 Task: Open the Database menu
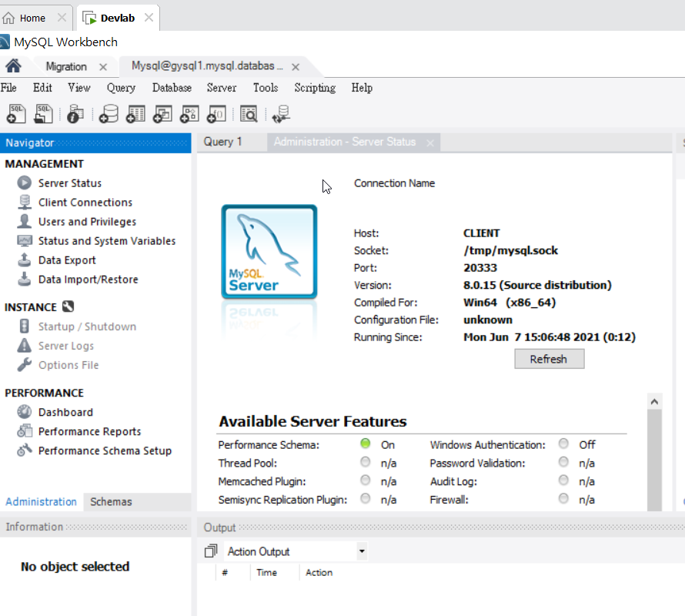click(172, 88)
